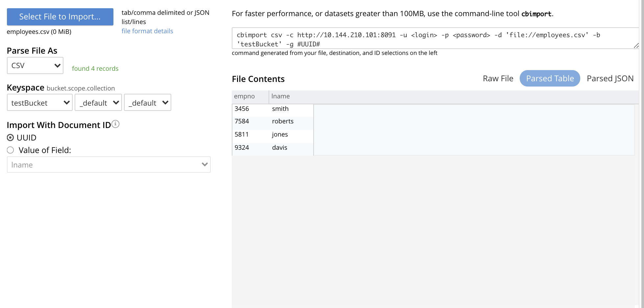Click the empno column header
This screenshot has width=644, height=308.
pos(244,96)
